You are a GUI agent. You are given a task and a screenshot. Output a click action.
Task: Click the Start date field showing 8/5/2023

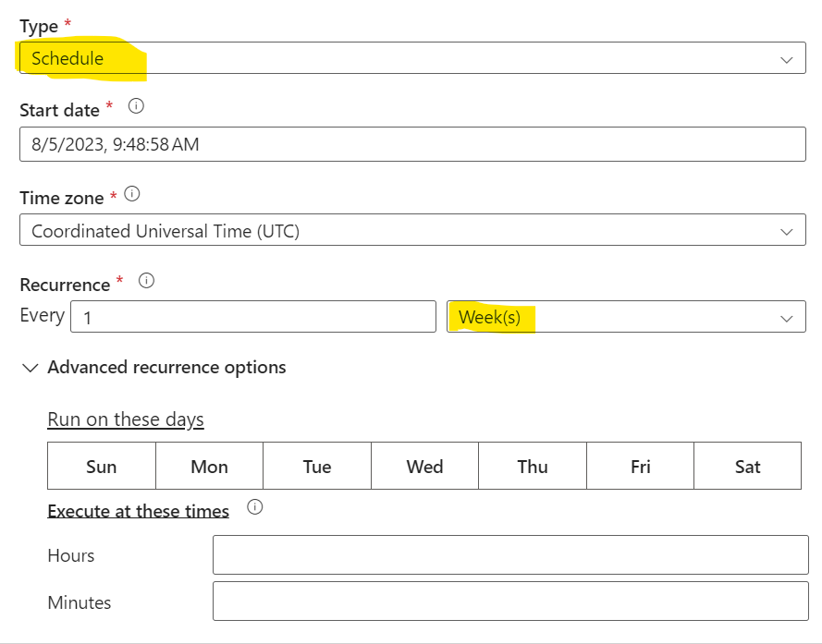pyautogui.click(x=412, y=143)
